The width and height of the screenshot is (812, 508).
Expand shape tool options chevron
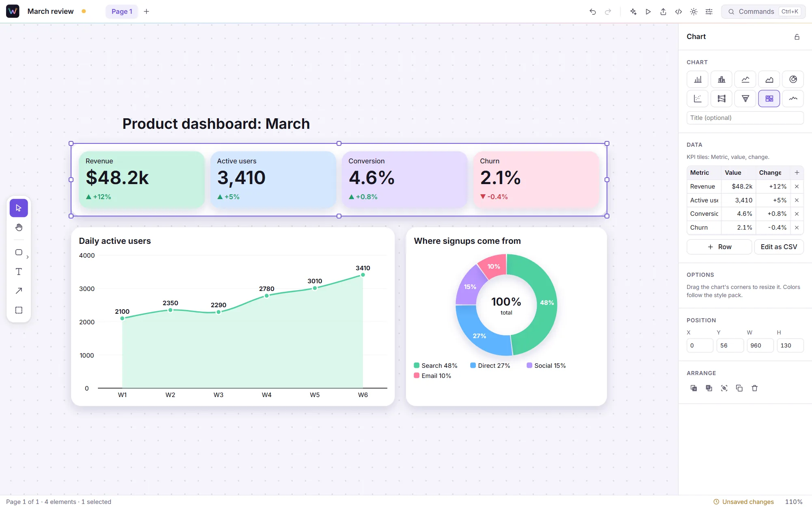(28, 257)
